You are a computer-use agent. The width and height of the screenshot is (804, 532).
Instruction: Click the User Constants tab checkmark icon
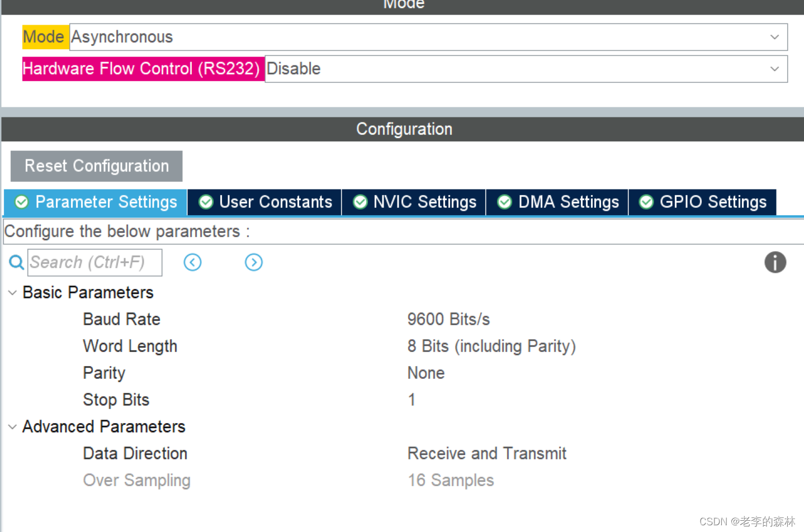[x=206, y=202]
